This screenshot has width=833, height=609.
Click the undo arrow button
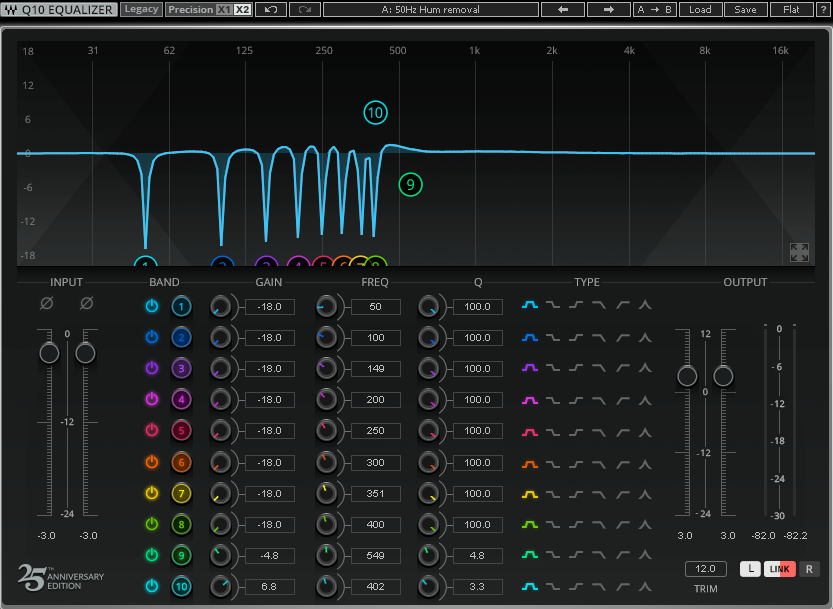[271, 10]
